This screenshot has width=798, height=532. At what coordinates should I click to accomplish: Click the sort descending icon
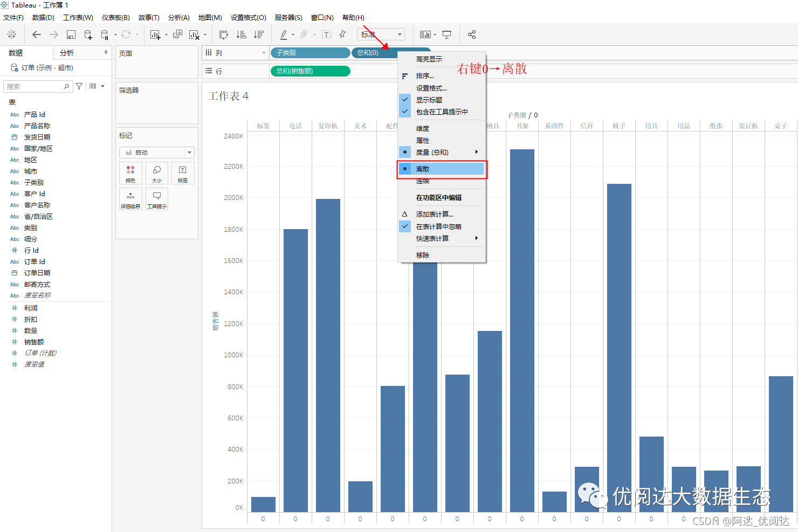[259, 34]
